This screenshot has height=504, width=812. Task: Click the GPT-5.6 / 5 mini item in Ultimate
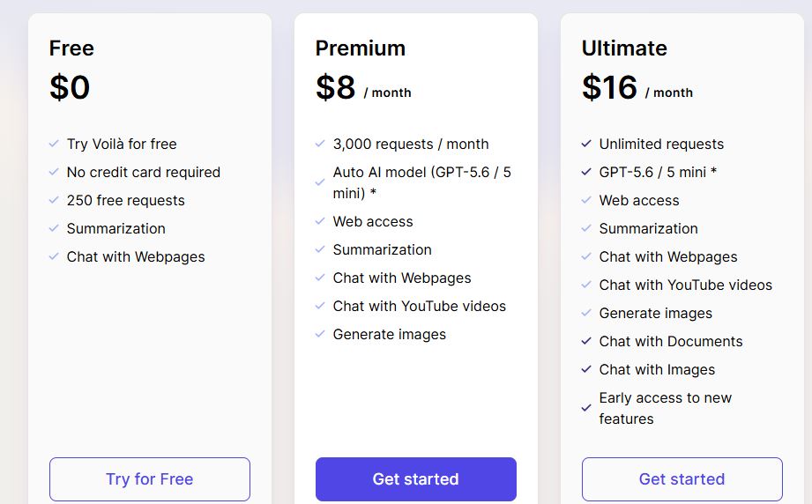(658, 172)
